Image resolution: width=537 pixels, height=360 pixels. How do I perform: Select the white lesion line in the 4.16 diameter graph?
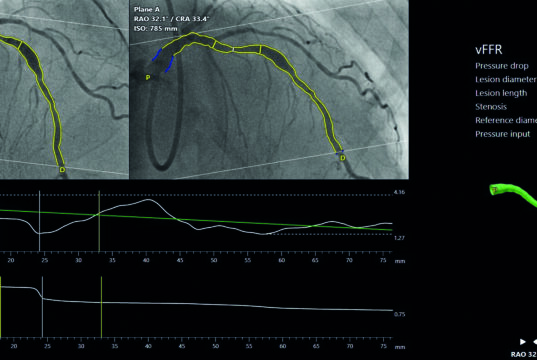tap(39, 221)
